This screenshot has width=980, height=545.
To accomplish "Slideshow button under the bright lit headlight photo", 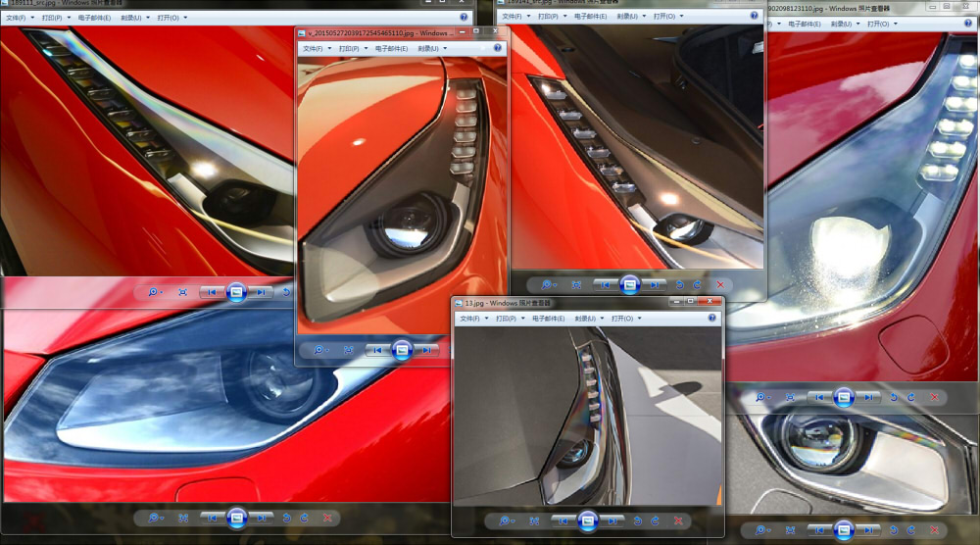I will pyautogui.click(x=844, y=397).
